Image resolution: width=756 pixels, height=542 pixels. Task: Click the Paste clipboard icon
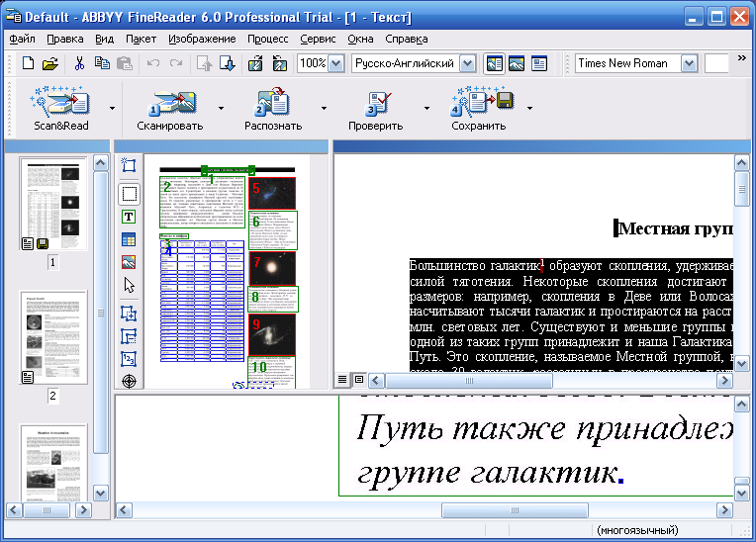[125, 63]
